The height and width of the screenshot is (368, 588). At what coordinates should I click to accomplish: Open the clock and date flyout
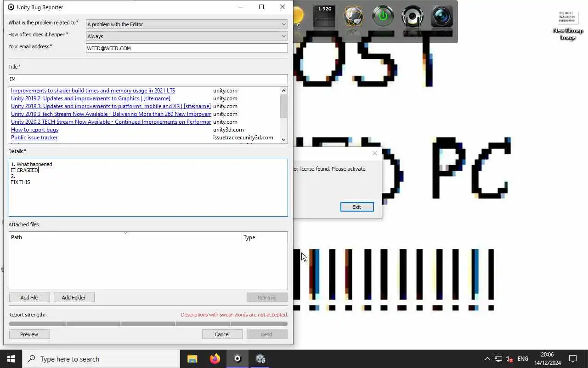(x=547, y=359)
